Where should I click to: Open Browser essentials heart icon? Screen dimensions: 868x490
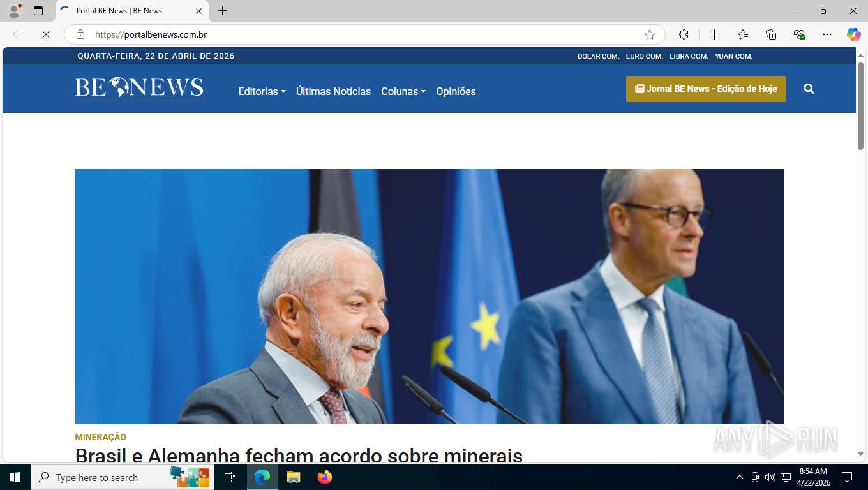click(799, 34)
